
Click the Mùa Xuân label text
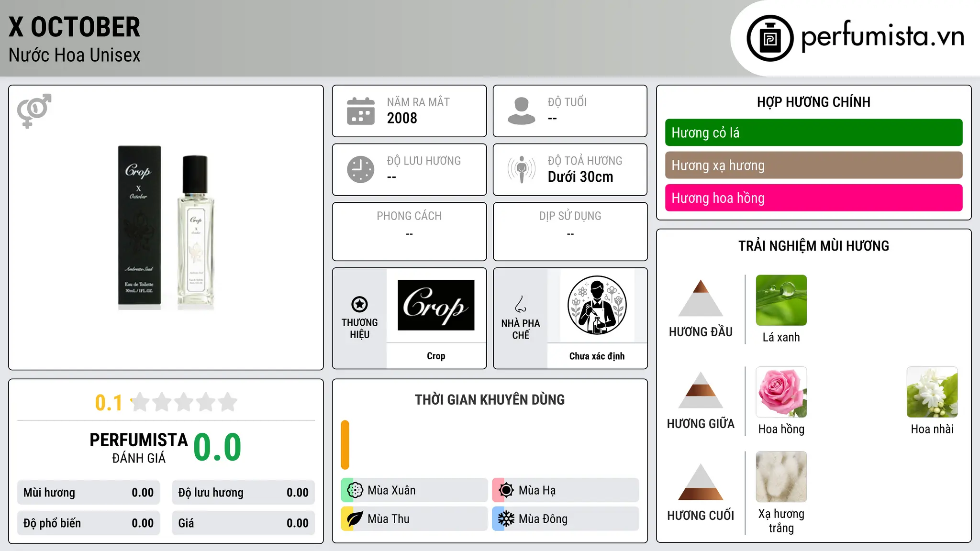[x=391, y=490]
